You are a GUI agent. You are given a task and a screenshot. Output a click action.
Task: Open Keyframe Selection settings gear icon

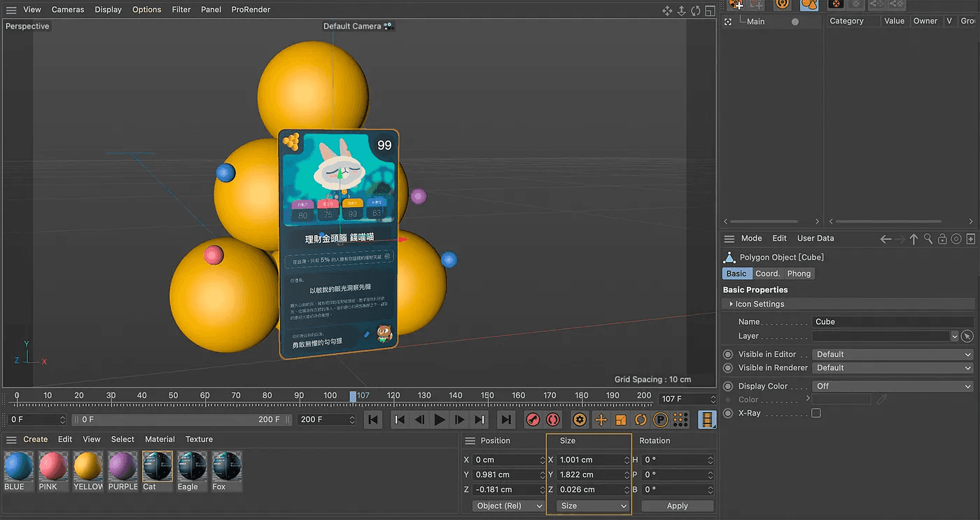[580, 420]
